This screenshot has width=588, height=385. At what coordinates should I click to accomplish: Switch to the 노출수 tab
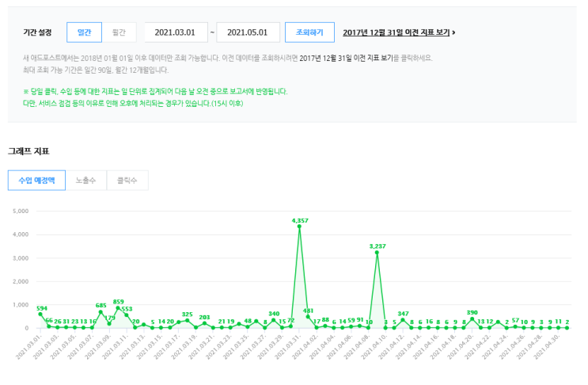(85, 181)
